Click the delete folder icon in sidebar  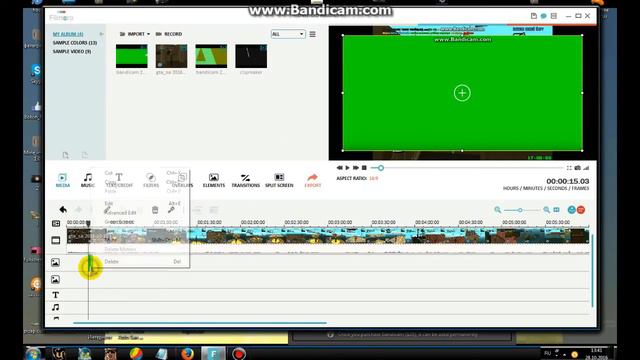click(x=84, y=155)
